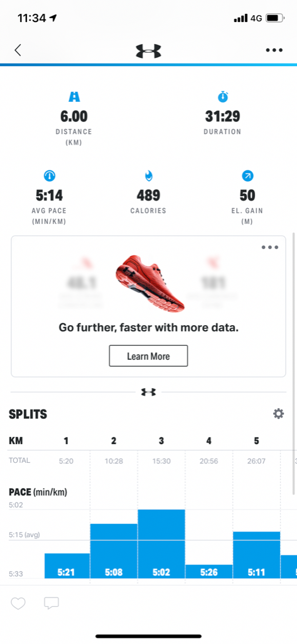Click the vertical scrollbar on right edge

click(x=294, y=364)
